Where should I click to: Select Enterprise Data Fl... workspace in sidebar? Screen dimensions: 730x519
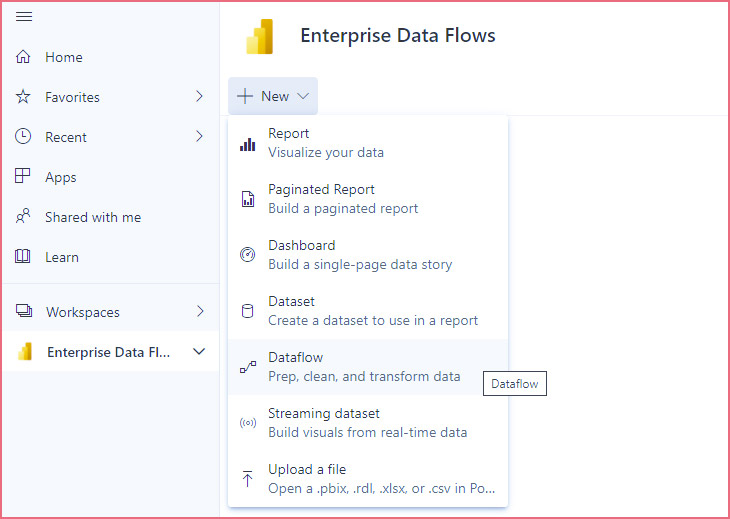pyautogui.click(x=111, y=351)
